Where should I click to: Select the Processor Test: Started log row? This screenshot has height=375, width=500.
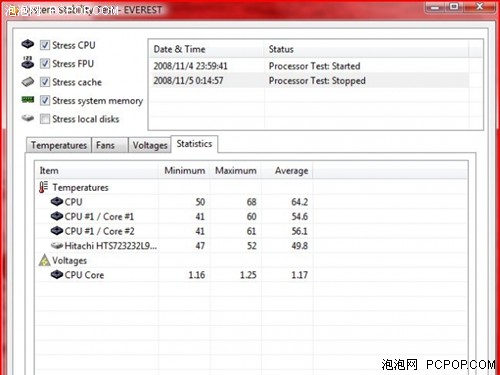tap(309, 66)
